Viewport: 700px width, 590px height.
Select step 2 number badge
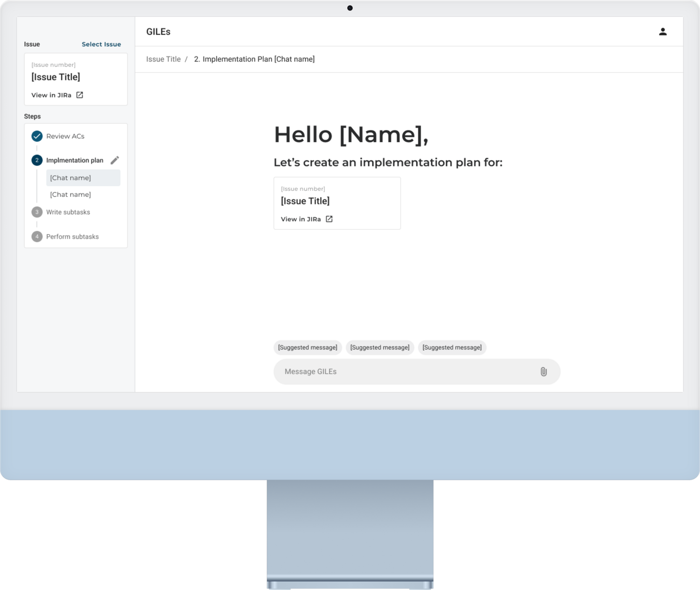coord(37,160)
